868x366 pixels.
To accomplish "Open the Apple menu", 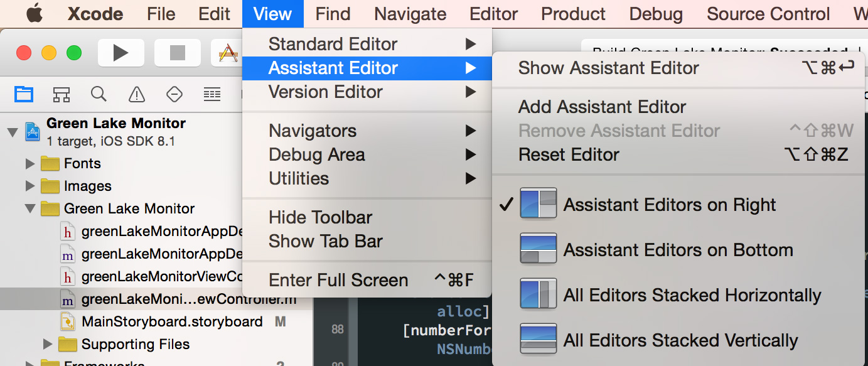I will [34, 14].
